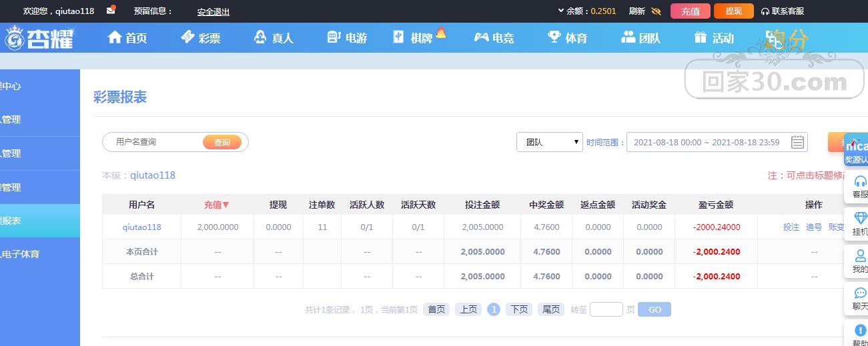Select page number 1 in pagination
Viewport: 868px width, 346px height.
[494, 309]
